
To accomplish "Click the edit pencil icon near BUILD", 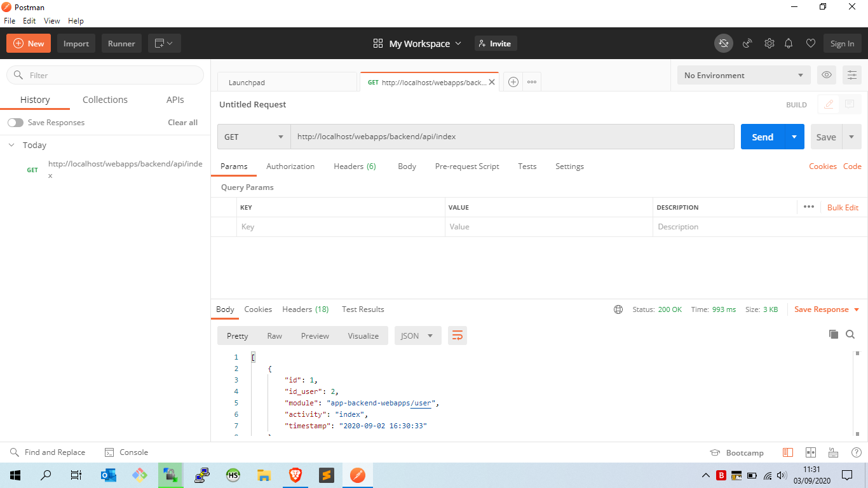I will coord(829,104).
